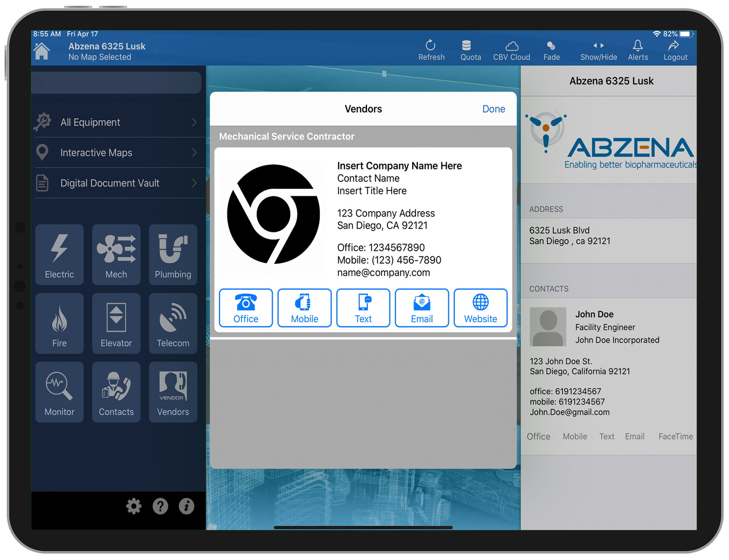Open the Electric equipment category
This screenshot has height=560, width=729.
click(59, 254)
